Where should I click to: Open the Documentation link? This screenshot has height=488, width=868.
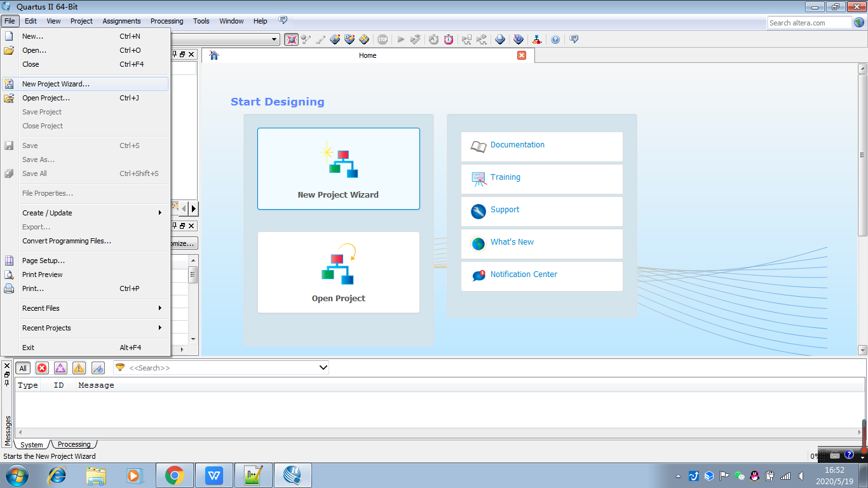pyautogui.click(x=517, y=145)
